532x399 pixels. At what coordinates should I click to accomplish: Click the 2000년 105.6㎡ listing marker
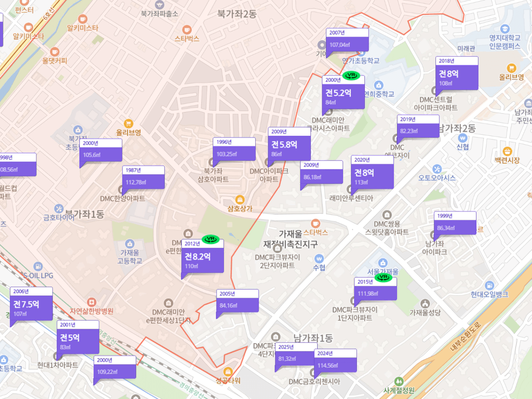(101, 151)
